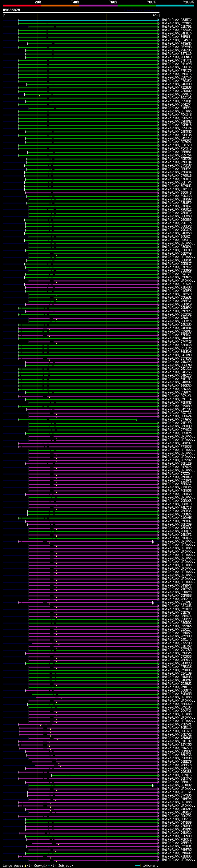Select hit label UniRef100_Q0TZB5

177,650
